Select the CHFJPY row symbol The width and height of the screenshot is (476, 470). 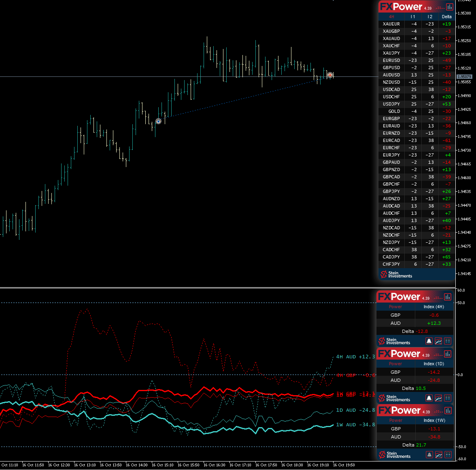click(x=391, y=264)
